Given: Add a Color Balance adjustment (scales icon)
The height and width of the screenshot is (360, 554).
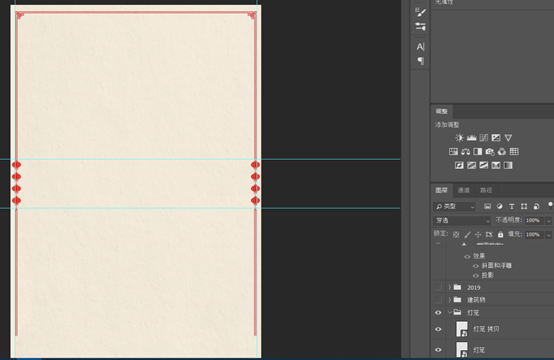Looking at the screenshot, I should coord(465,152).
